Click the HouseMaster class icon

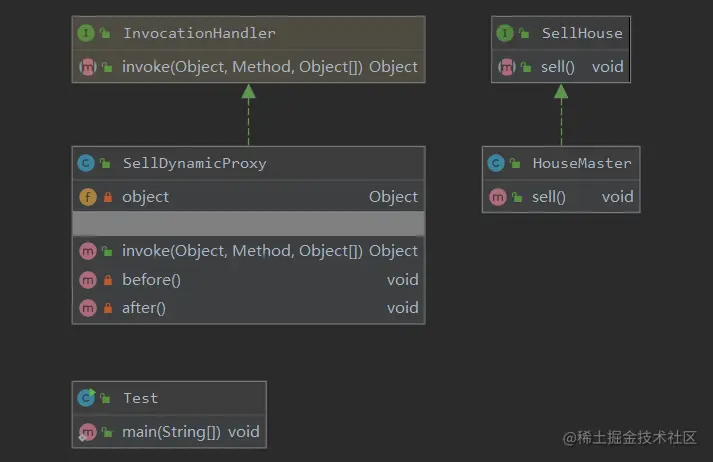point(496,163)
